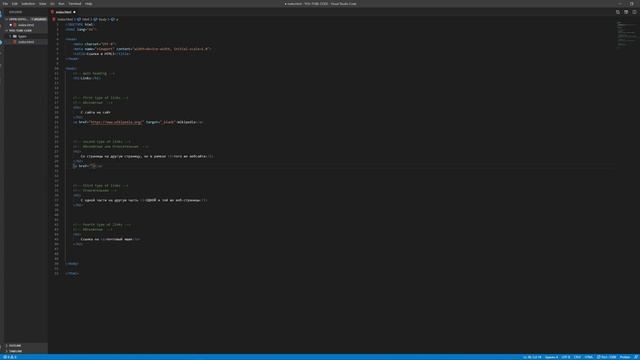The height and width of the screenshot is (360, 640).
Task: Open Explorer view in activity bar
Action: [1, 14]
